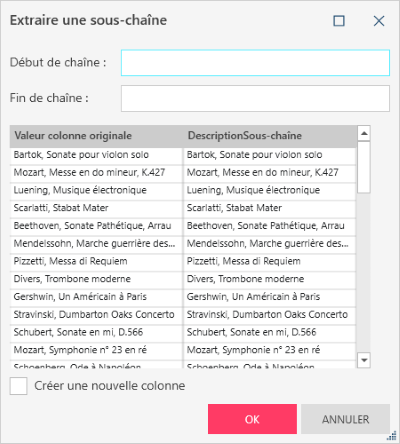Click Divers, Trombone moderne sub-string cell
This screenshot has width=400, height=444.
pyautogui.click(x=269, y=279)
